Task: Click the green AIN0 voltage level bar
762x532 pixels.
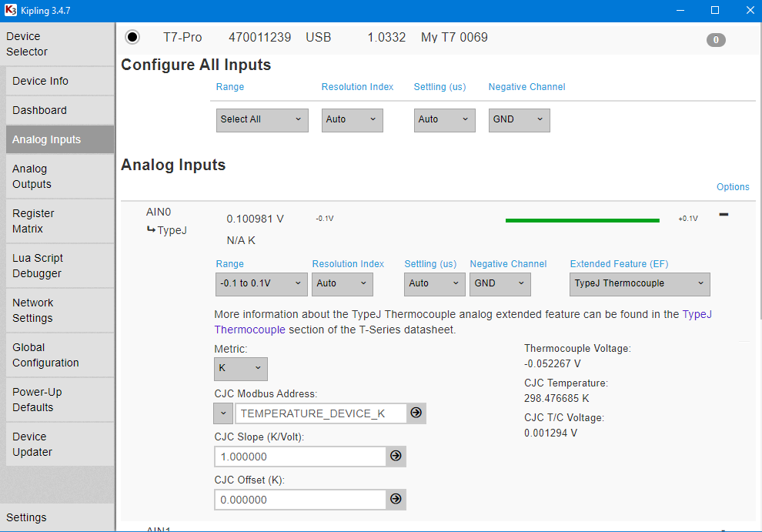Action: 582,220
